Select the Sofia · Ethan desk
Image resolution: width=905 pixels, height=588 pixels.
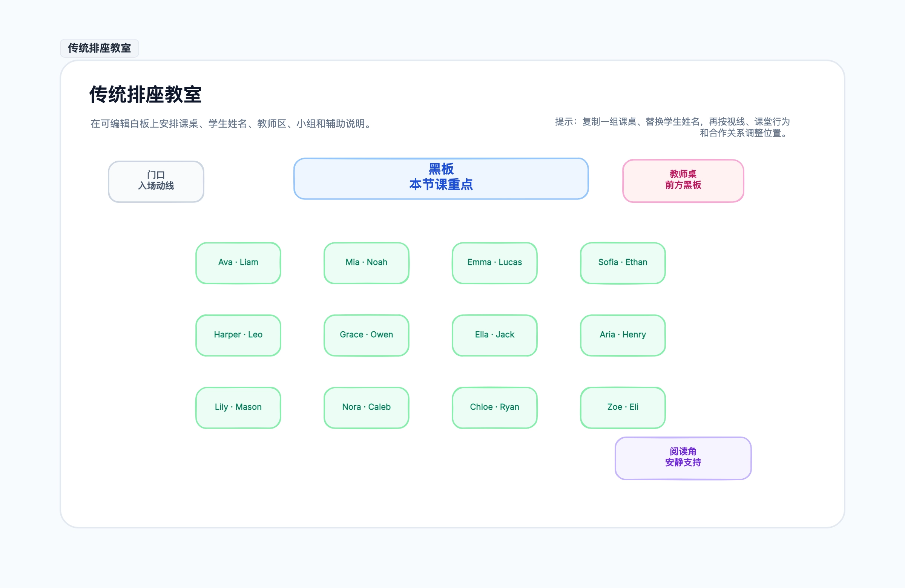click(623, 263)
